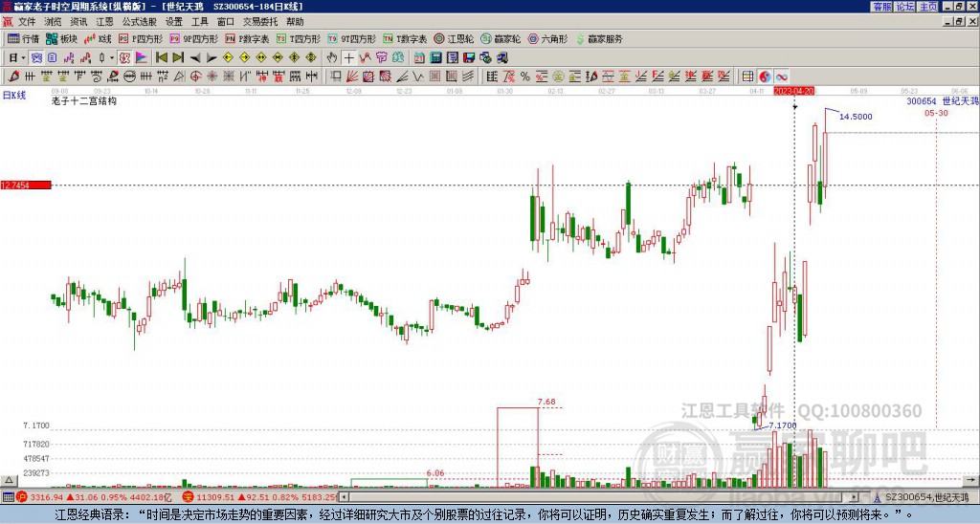
Task: Open the 窗口 menu
Action: (226, 22)
